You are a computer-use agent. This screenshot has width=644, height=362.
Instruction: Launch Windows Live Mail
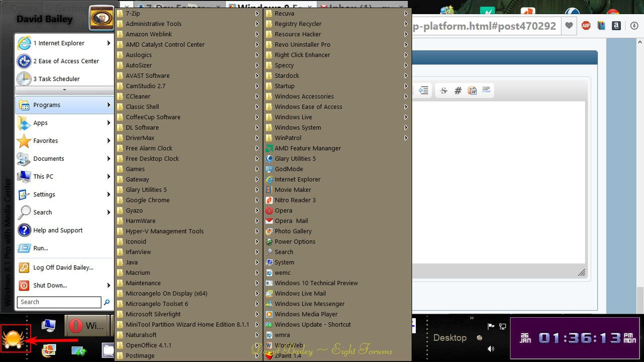[x=337, y=294]
